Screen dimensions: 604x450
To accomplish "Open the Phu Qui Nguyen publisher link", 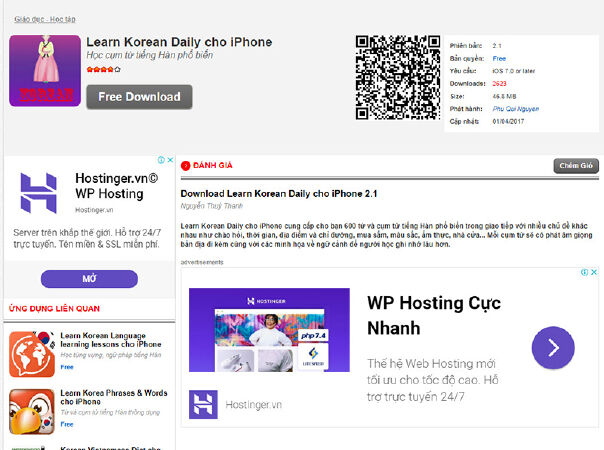I will point(515,109).
